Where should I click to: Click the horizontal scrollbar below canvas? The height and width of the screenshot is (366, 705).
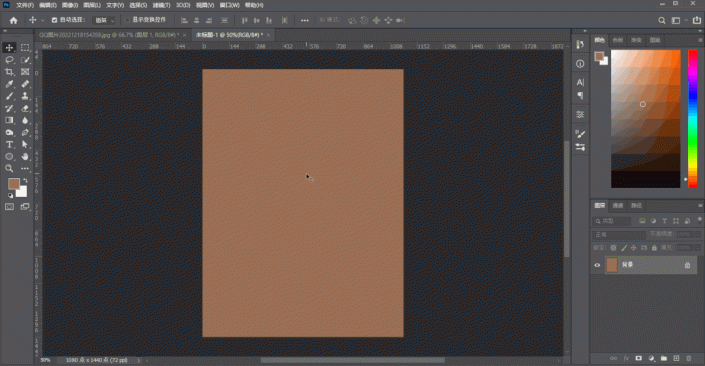[352, 360]
